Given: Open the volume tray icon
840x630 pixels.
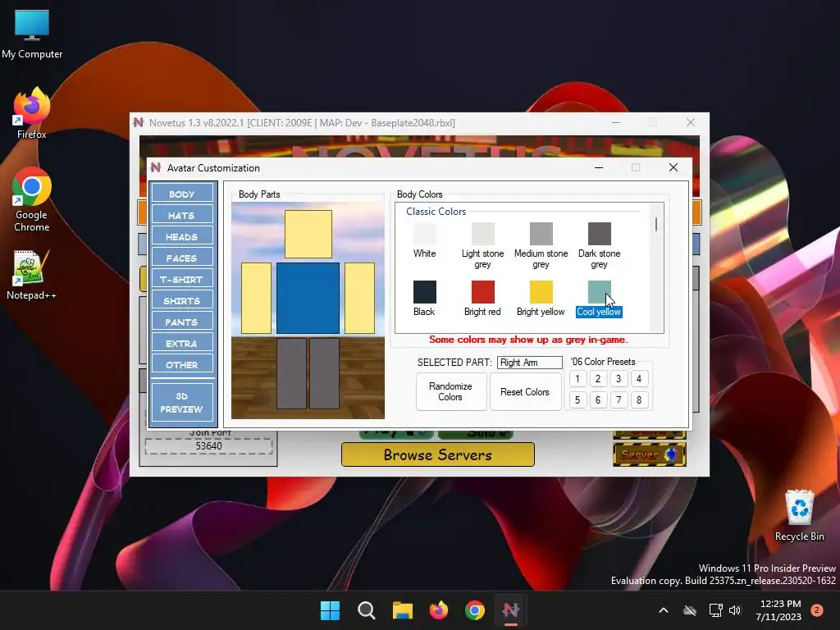Looking at the screenshot, I should 735,610.
